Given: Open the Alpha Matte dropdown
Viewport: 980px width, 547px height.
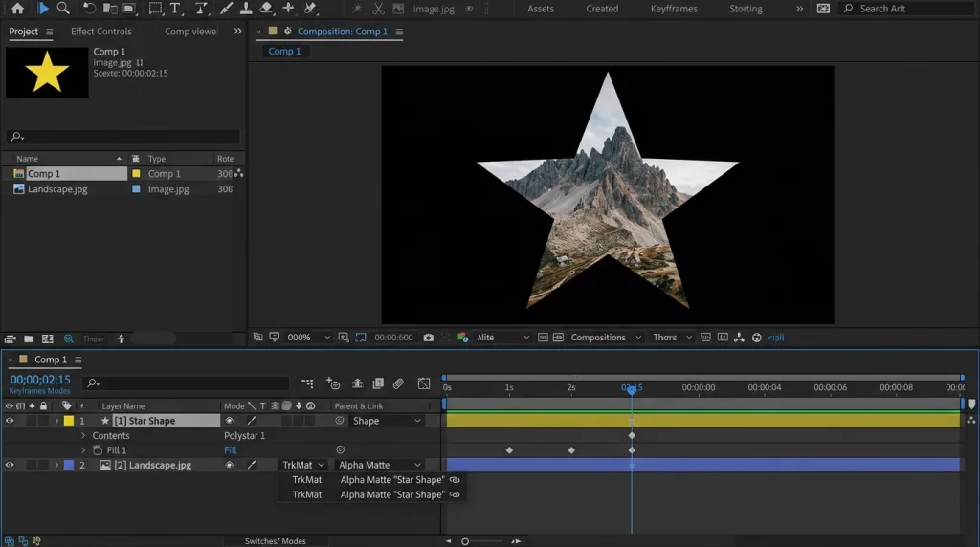Looking at the screenshot, I should 379,465.
